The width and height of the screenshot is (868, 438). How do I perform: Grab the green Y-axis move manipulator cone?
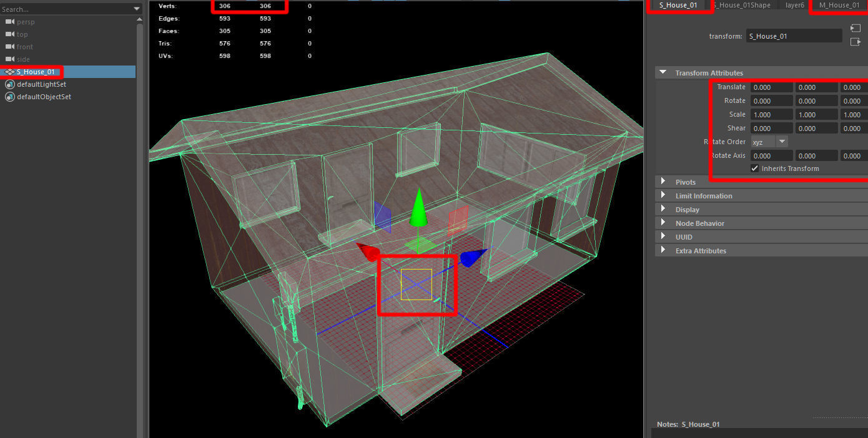[419, 209]
